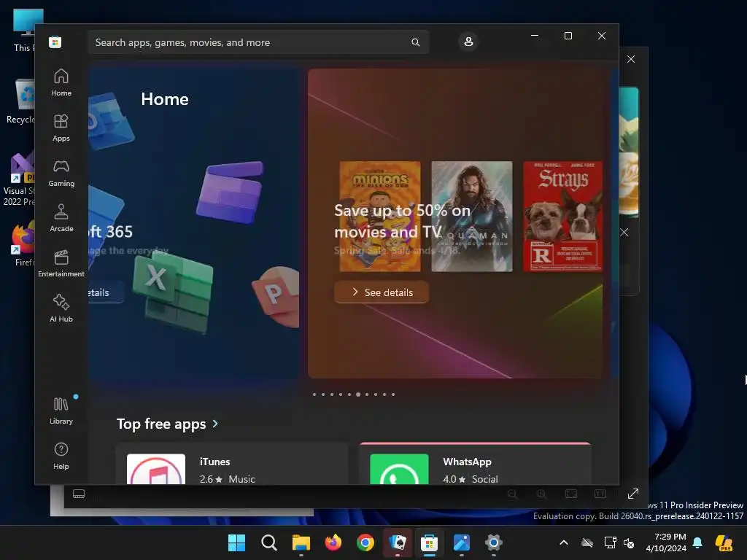Open the Library in Store sidebar
This screenshot has width=747, height=560.
click(x=61, y=411)
